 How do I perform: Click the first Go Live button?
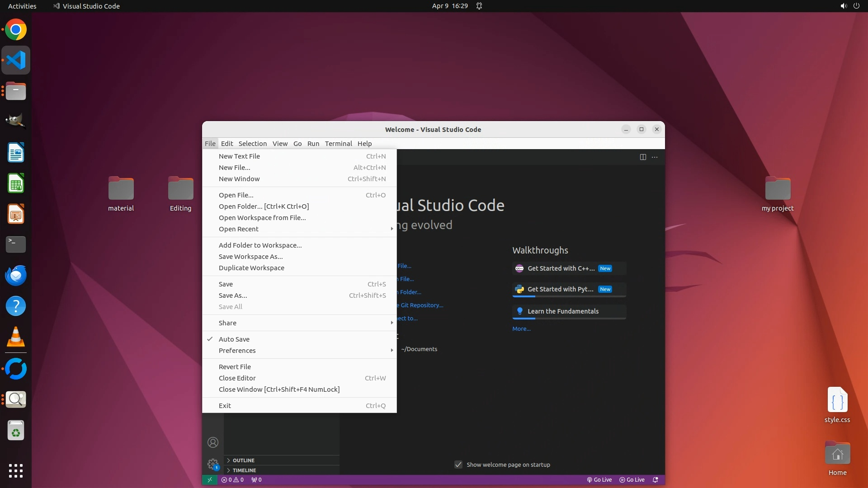[x=599, y=480]
